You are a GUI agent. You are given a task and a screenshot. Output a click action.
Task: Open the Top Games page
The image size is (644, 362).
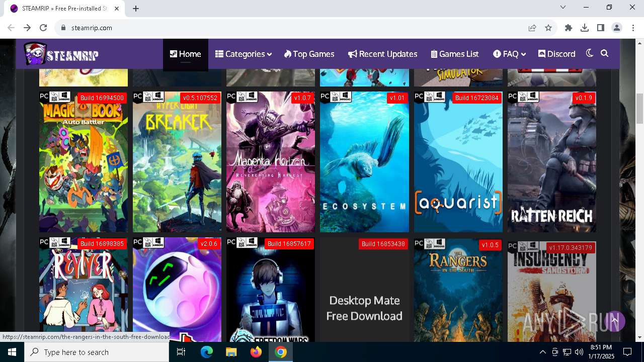309,54
